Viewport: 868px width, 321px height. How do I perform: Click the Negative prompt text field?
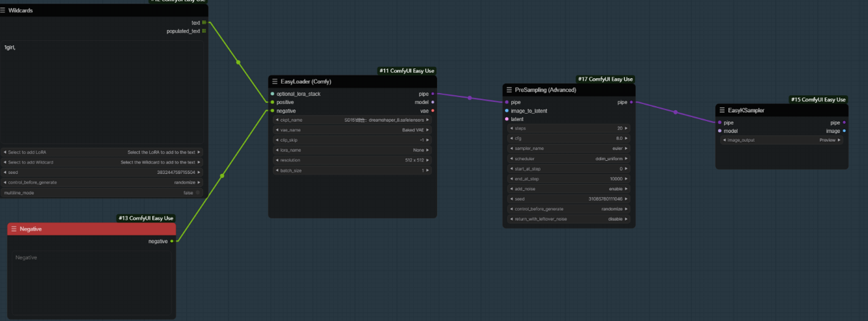click(x=91, y=281)
